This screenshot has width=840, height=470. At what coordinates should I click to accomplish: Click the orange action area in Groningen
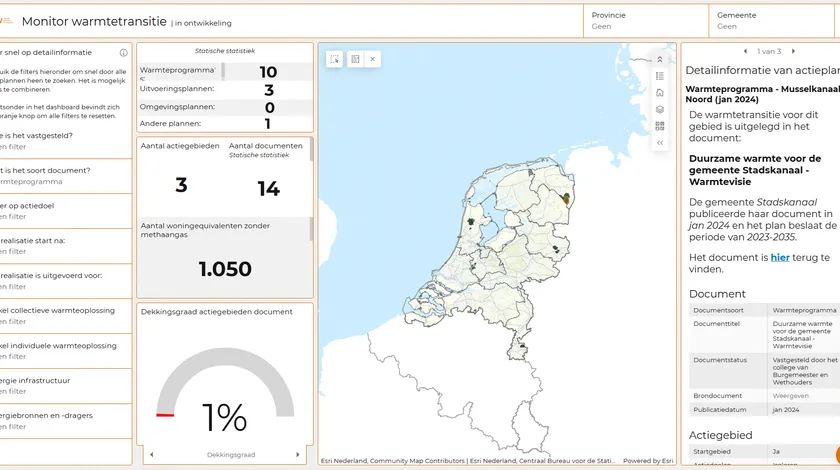pyautogui.click(x=566, y=199)
